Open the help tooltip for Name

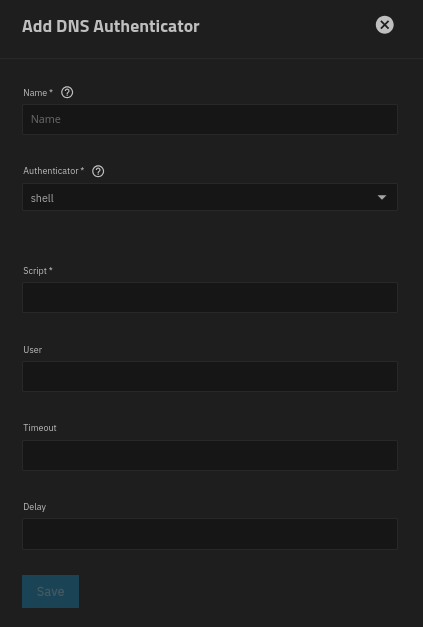[x=67, y=92]
